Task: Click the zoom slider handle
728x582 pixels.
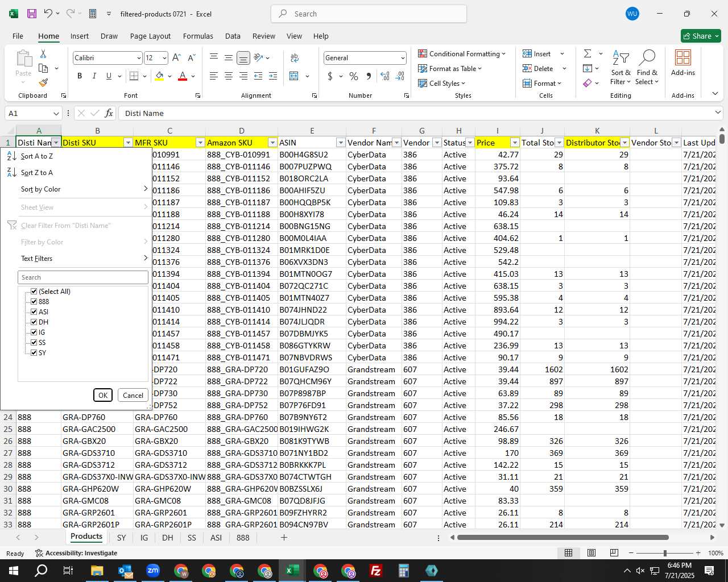Action: [665, 553]
